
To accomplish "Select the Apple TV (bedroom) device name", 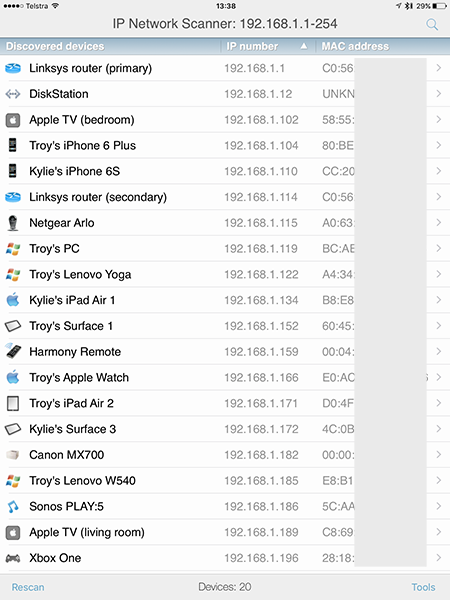I will 82,120.
